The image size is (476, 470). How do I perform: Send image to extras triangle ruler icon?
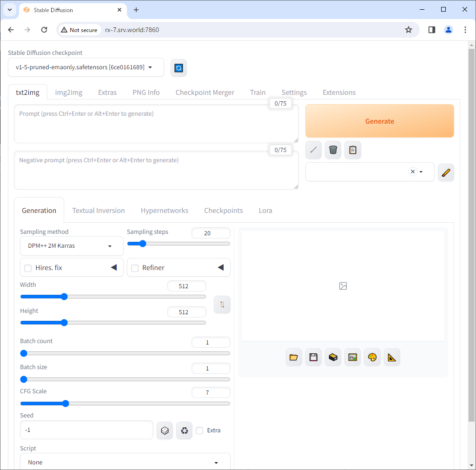click(x=392, y=357)
